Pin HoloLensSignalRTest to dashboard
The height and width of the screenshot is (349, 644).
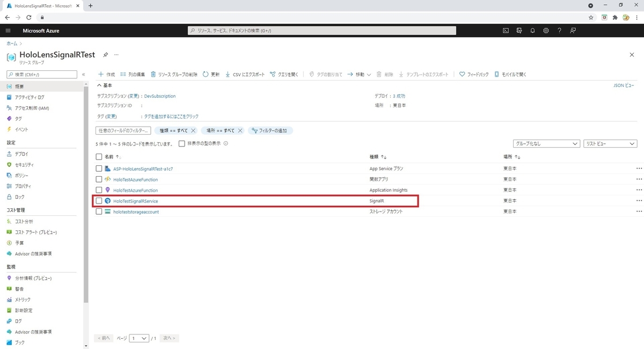pyautogui.click(x=106, y=55)
